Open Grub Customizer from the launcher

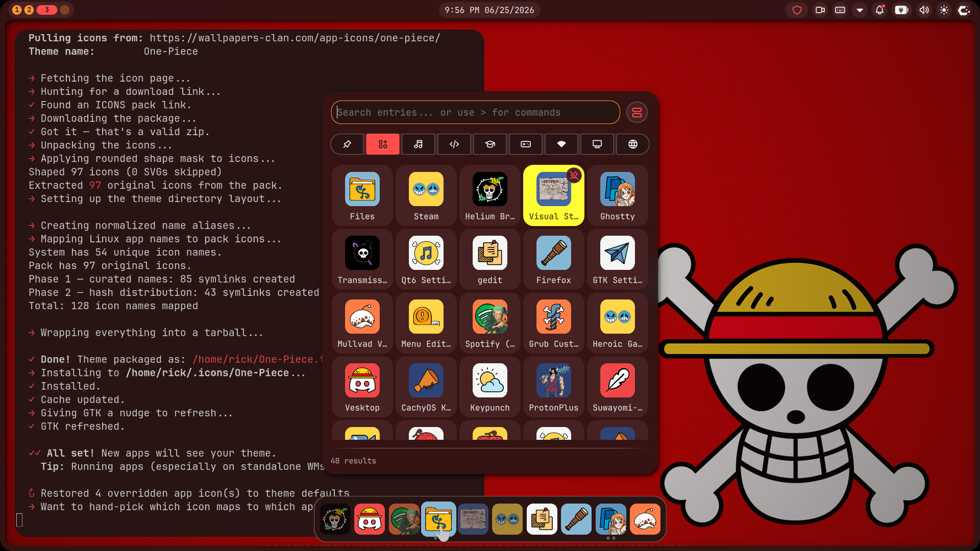(553, 323)
